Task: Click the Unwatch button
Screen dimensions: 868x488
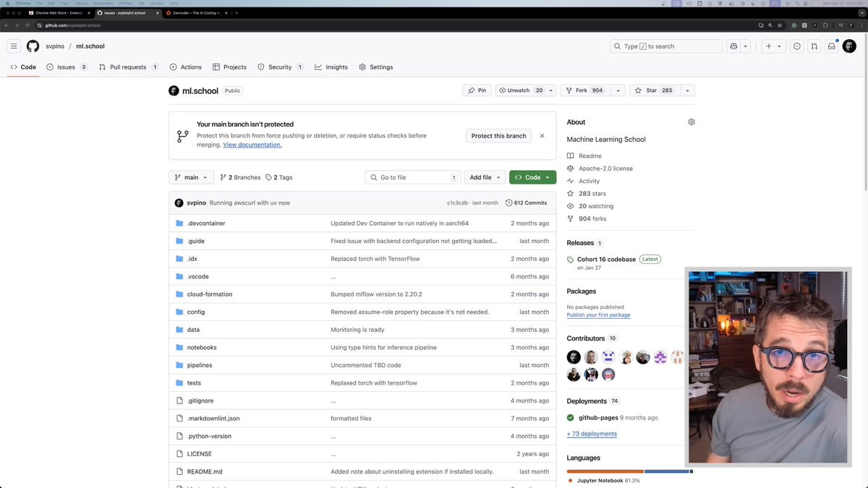Action: point(520,90)
